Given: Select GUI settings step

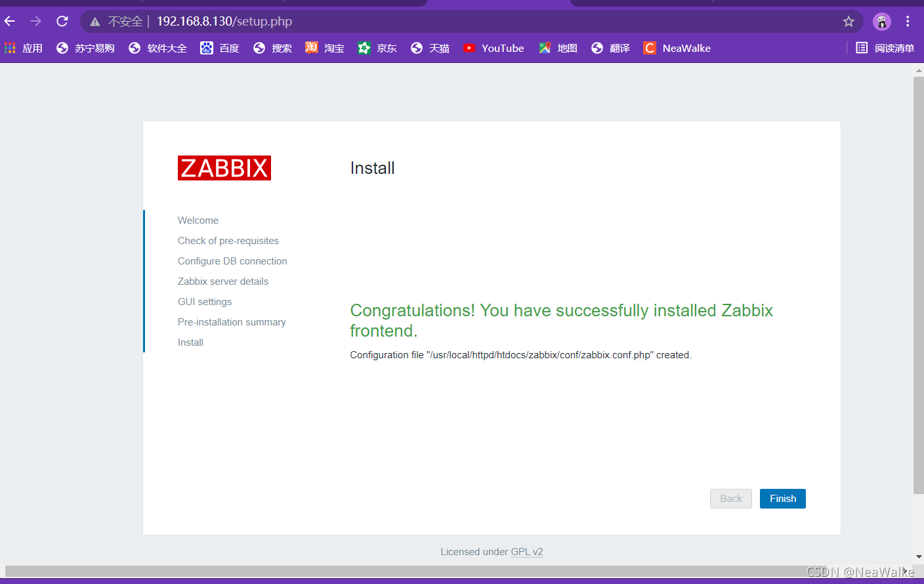Looking at the screenshot, I should [205, 302].
